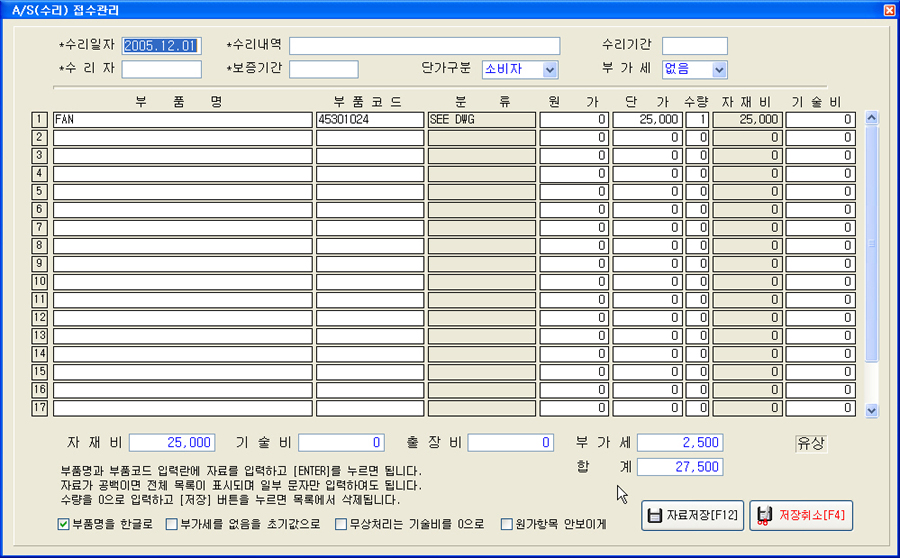Click the 보증기간 input field
This screenshot has height=558, width=900.
(x=324, y=69)
